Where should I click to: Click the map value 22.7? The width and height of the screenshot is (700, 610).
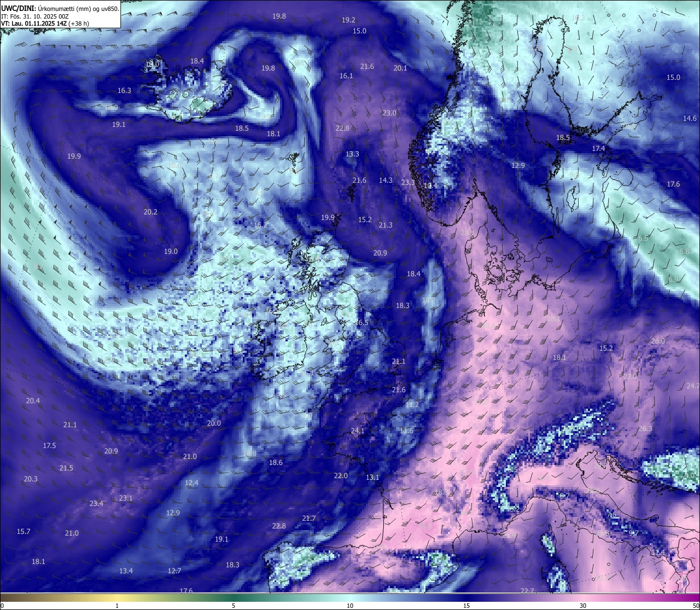tap(527, 590)
